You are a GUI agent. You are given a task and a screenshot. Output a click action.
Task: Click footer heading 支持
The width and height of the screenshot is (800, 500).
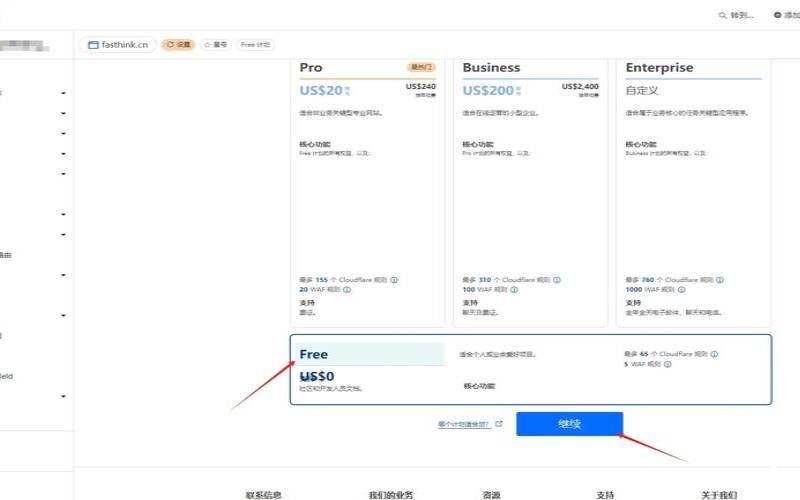pos(605,495)
